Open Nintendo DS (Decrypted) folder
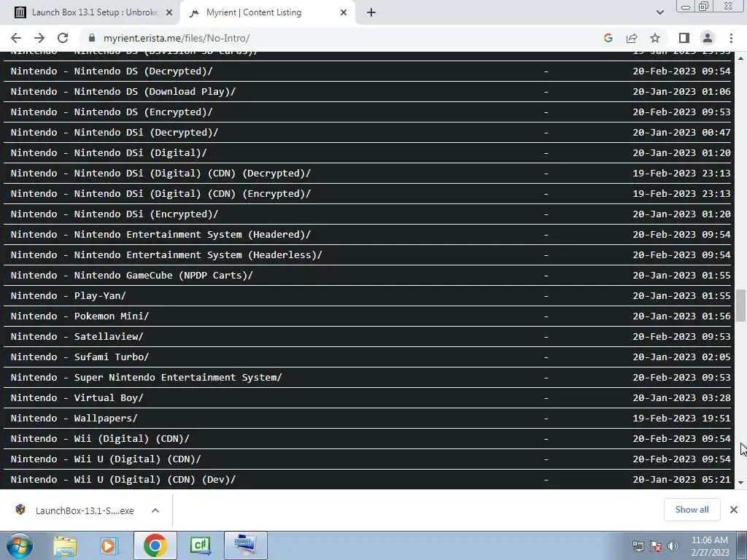 [x=112, y=71]
